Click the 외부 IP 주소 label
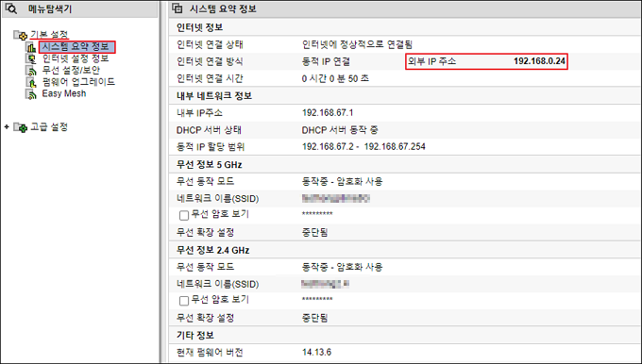The image size is (642, 364). [x=431, y=61]
